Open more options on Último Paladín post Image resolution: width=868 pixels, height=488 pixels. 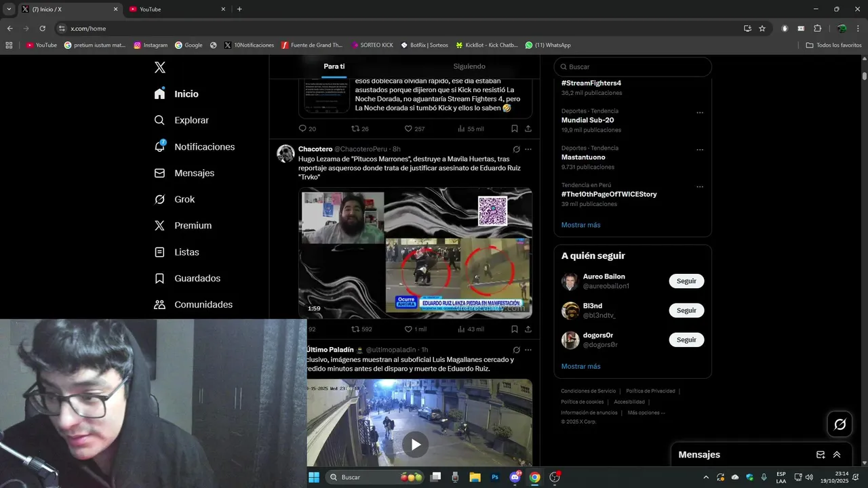528,350
